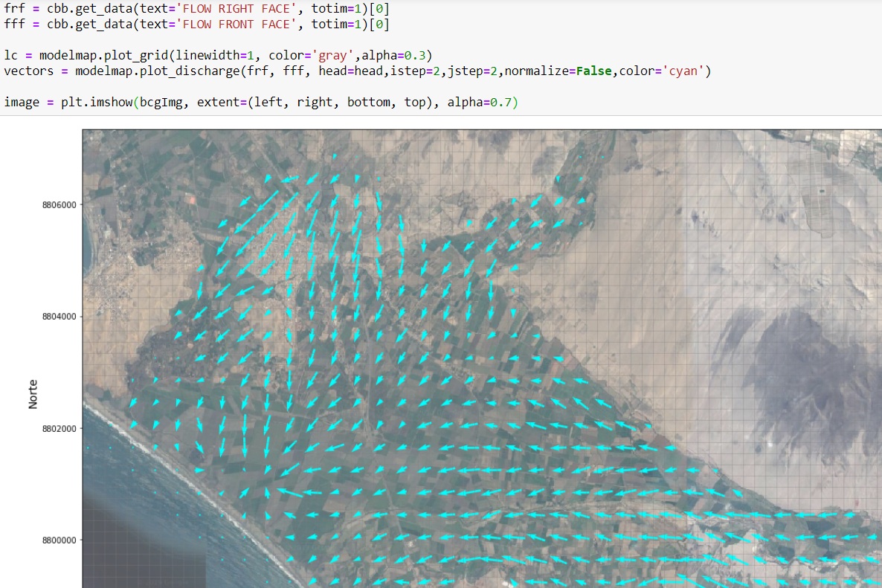
Task: Click the 'lc' variable name
Action: pyautogui.click(x=10, y=55)
